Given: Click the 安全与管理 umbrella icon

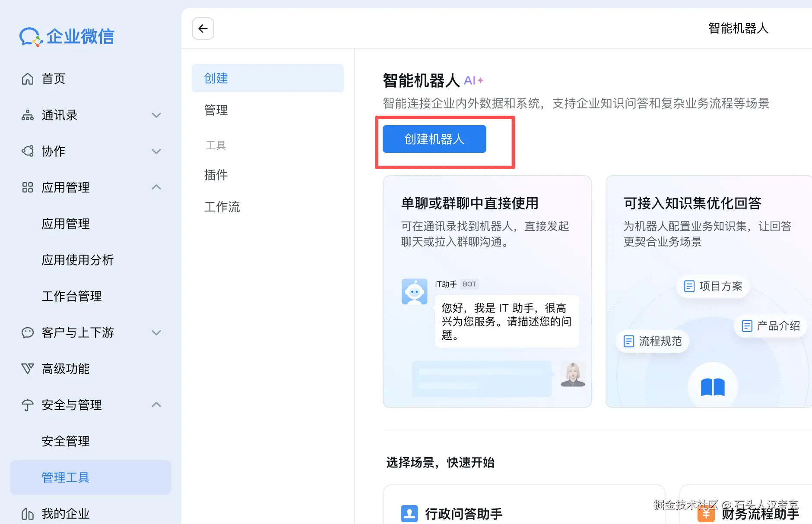Looking at the screenshot, I should click(28, 405).
